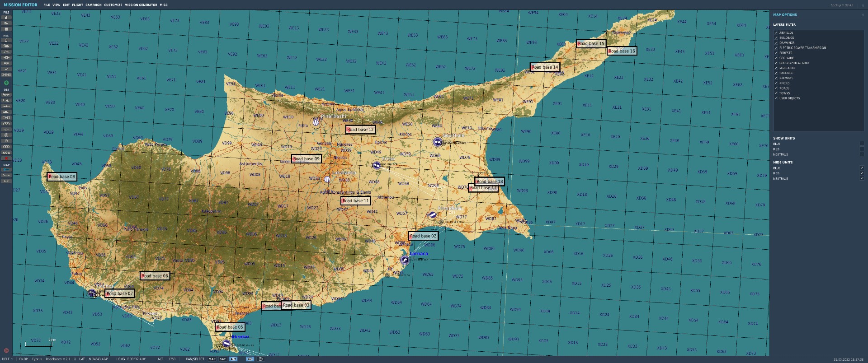868x363 pixels.
Task: Switch map view to SAT mode
Action: click(222, 359)
